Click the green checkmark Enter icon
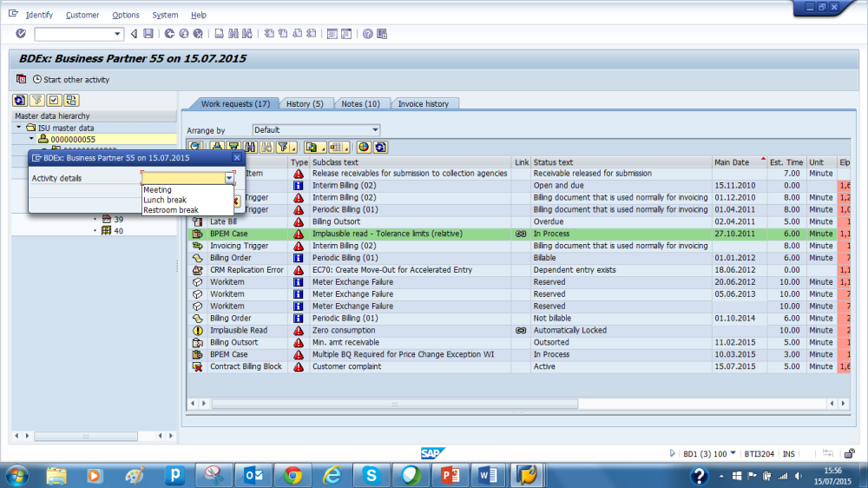 click(x=21, y=34)
